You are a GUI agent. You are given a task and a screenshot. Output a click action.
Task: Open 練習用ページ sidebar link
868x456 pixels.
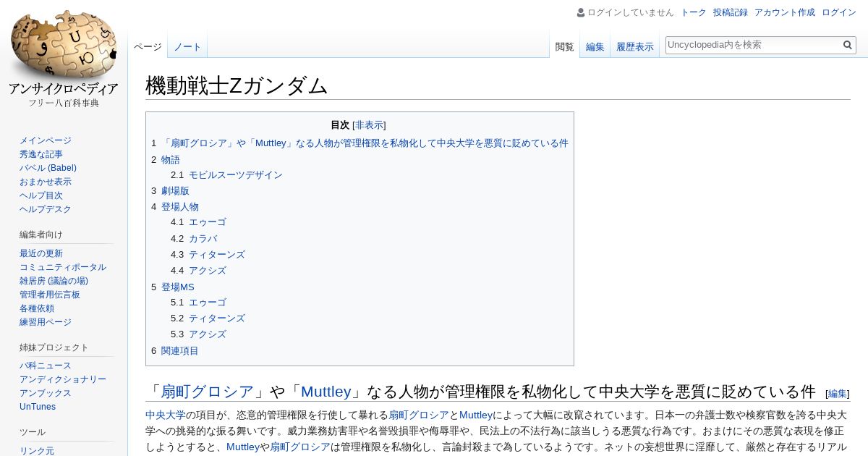46,322
